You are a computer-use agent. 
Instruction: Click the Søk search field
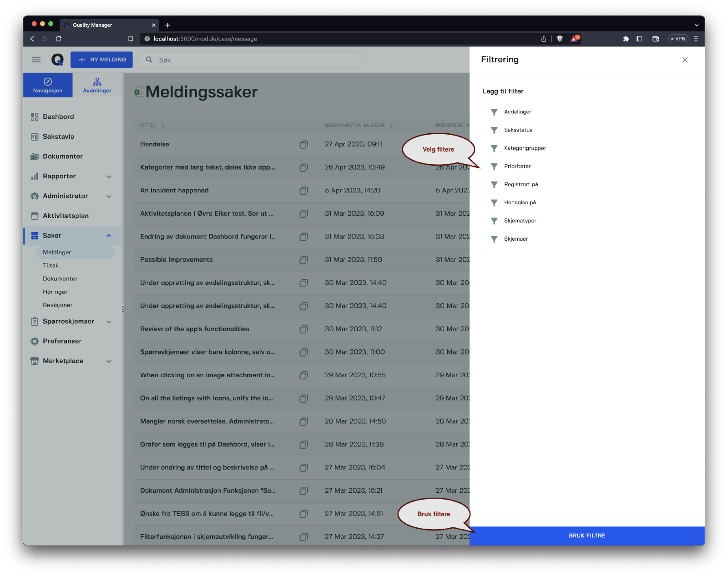pos(255,60)
